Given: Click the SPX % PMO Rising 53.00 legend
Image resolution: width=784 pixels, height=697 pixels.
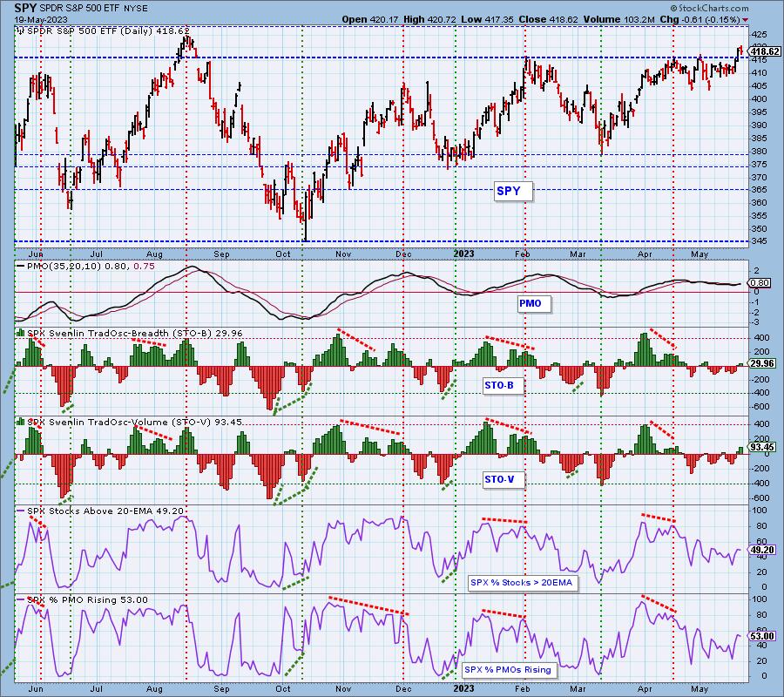Looking at the screenshot, I should pos(87,599).
